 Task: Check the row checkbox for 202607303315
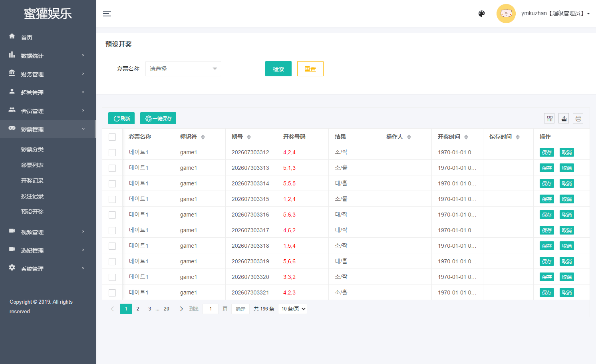coord(112,199)
